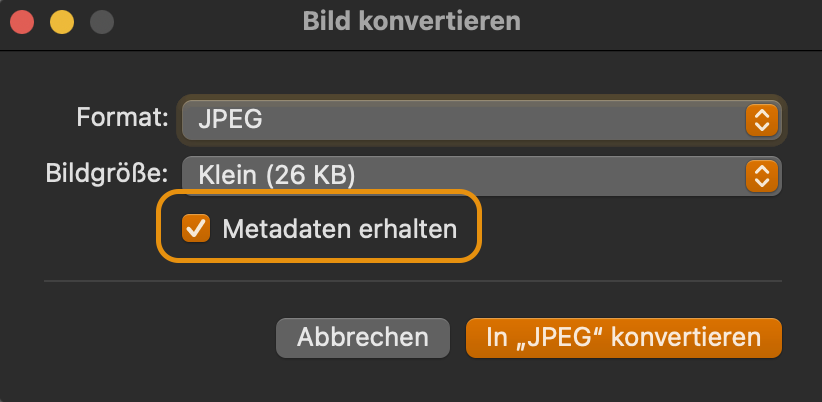Click empty dialog area left of Abbrechen
Screen dimensions: 822x402
coord(150,338)
